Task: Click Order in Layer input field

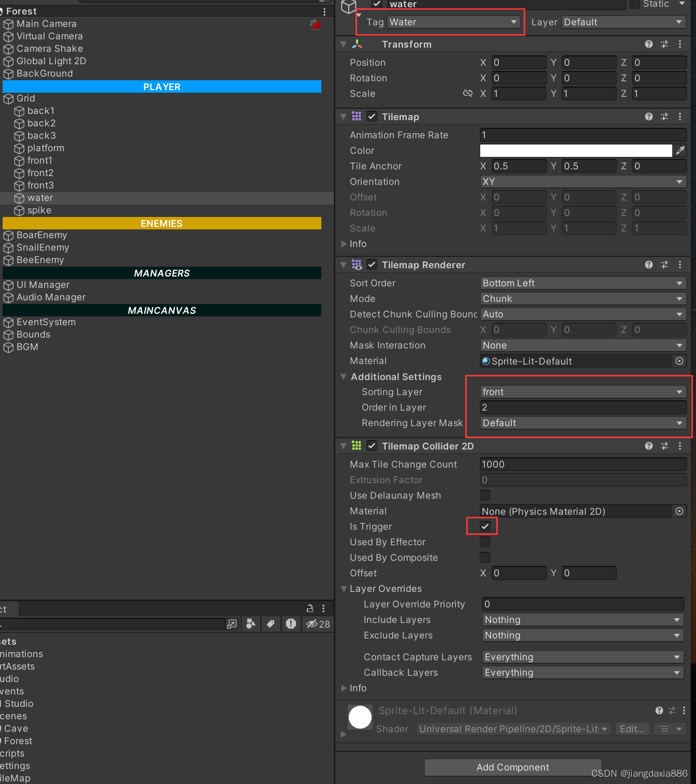Action: (x=583, y=408)
